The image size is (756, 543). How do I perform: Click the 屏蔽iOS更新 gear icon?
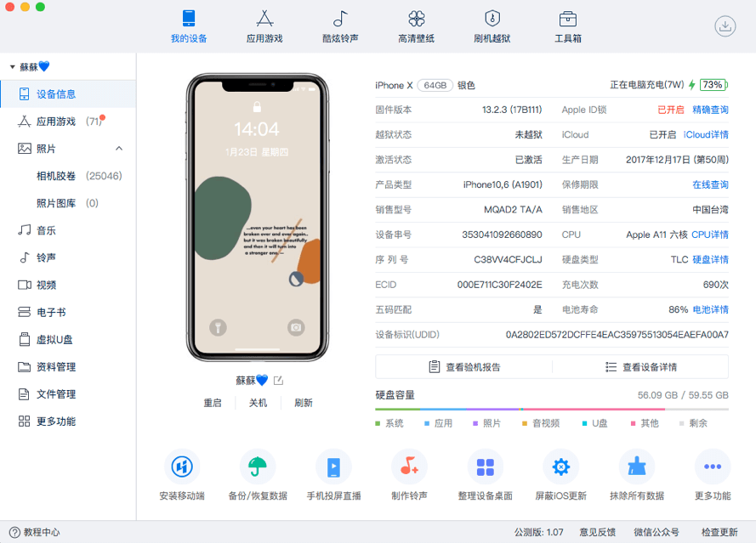click(560, 467)
